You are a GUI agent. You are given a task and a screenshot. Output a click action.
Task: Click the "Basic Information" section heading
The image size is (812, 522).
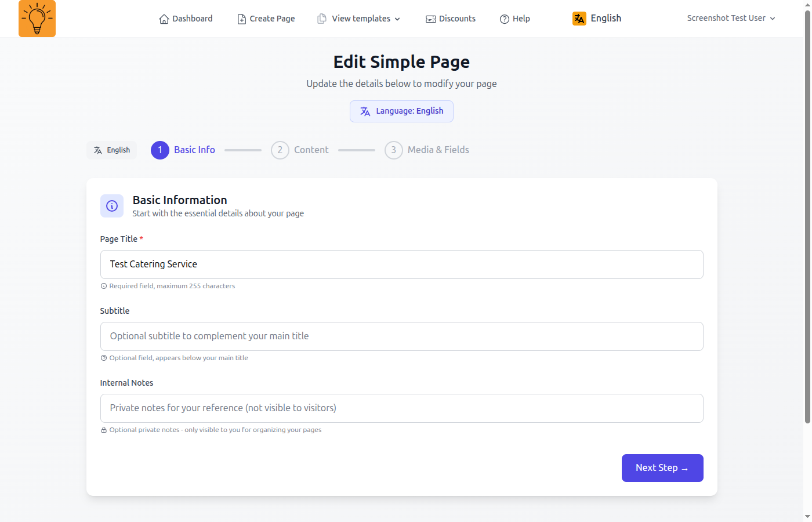(180, 200)
